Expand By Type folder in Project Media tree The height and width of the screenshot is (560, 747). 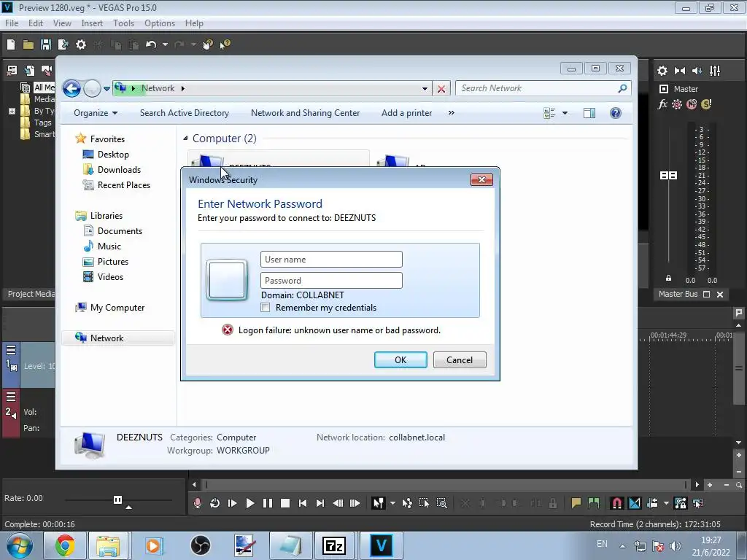pyautogui.click(x=12, y=112)
